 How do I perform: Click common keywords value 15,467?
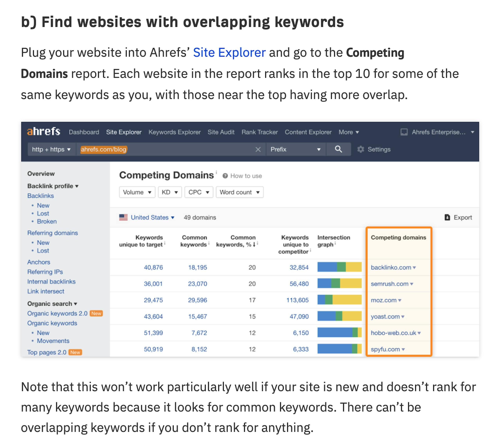(x=198, y=317)
